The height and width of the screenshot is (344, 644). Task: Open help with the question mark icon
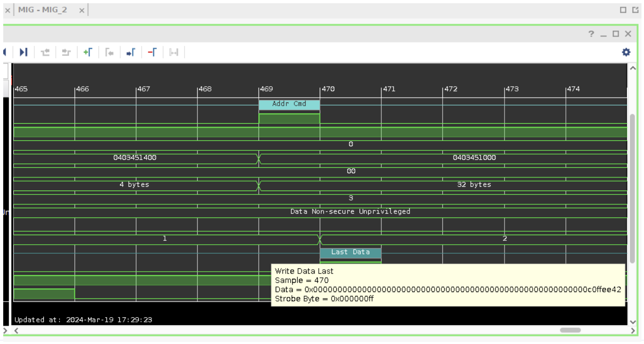(x=591, y=34)
